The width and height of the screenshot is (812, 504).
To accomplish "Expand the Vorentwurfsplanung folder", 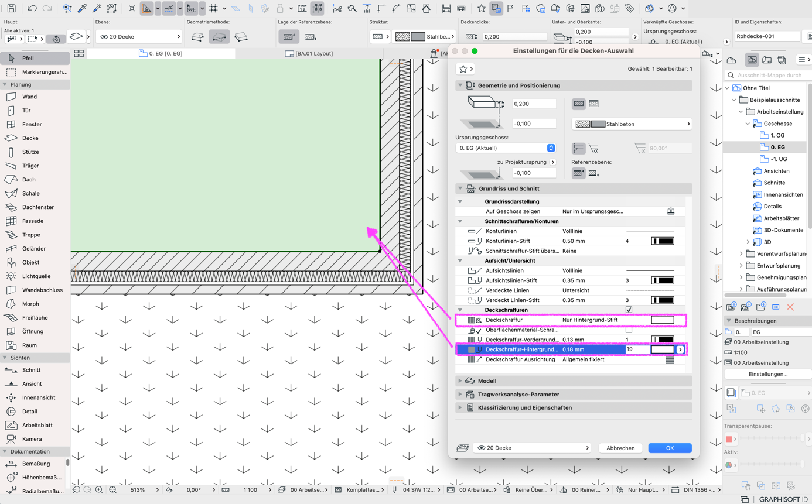I will click(741, 253).
